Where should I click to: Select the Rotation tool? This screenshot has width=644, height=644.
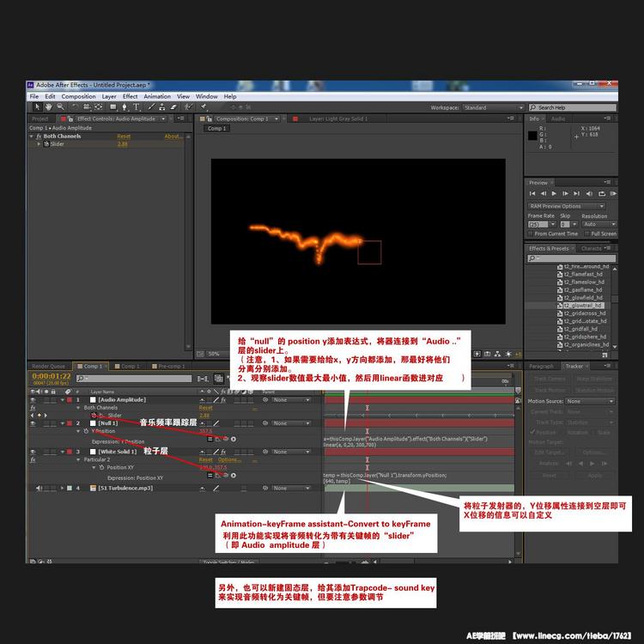[x=75, y=107]
